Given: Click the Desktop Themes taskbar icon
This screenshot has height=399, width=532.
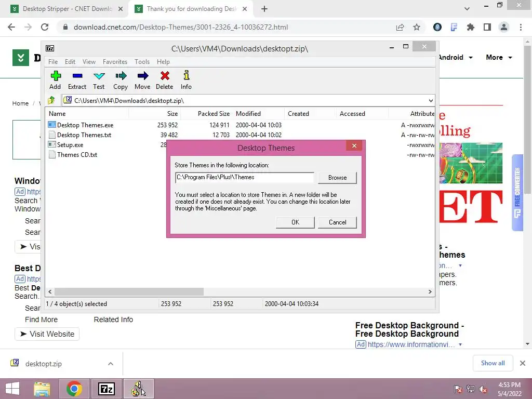Looking at the screenshot, I should pyautogui.click(x=138, y=389).
